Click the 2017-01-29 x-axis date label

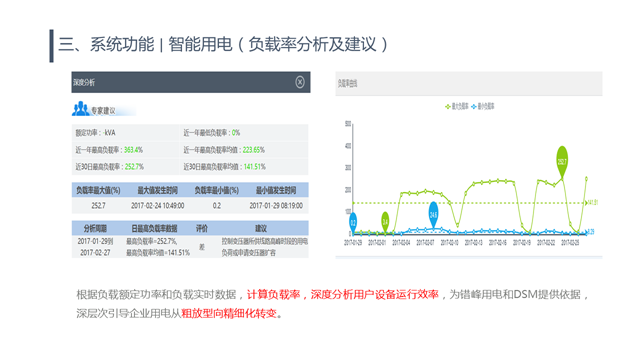[x=353, y=243]
